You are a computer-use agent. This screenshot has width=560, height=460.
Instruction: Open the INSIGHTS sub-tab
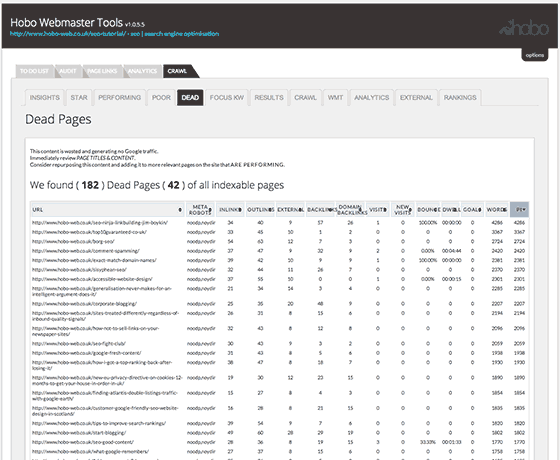point(45,98)
